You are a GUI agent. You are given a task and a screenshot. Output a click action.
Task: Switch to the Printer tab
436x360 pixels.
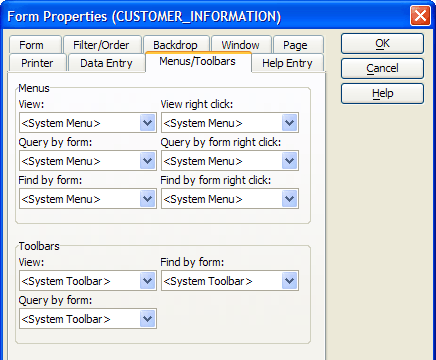pyautogui.click(x=37, y=63)
